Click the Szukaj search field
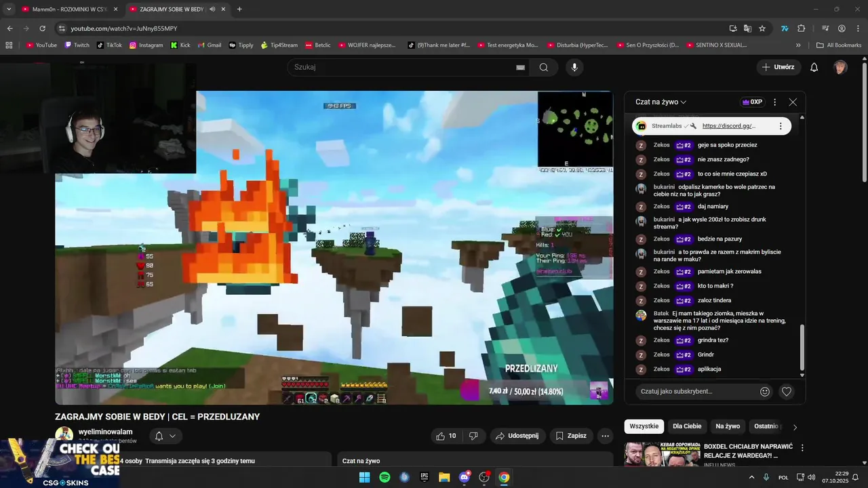868x488 pixels. 408,67
